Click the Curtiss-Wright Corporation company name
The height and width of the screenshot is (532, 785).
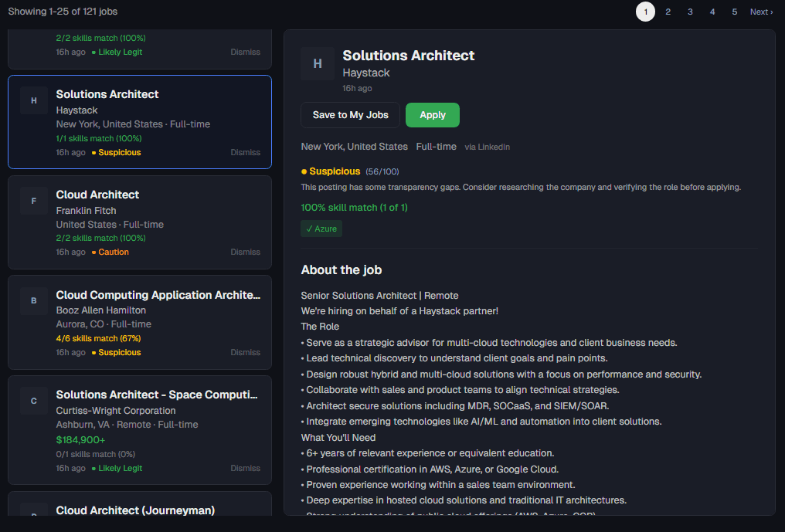(x=116, y=410)
